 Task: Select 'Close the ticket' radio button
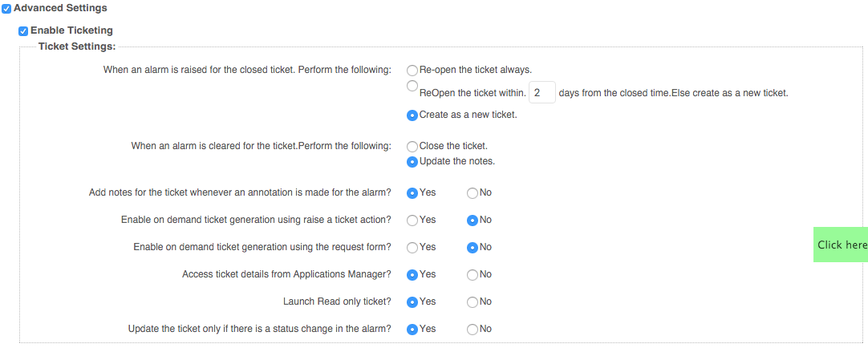click(x=412, y=147)
